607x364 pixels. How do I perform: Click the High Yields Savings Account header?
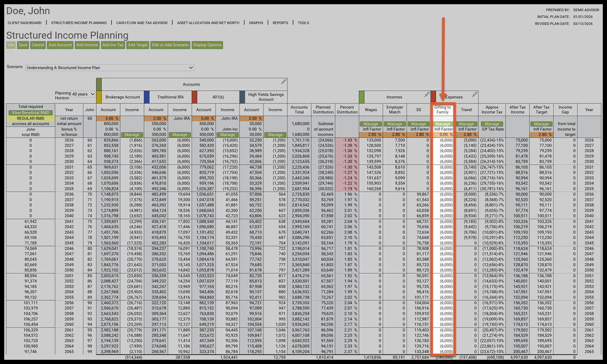tap(266, 97)
